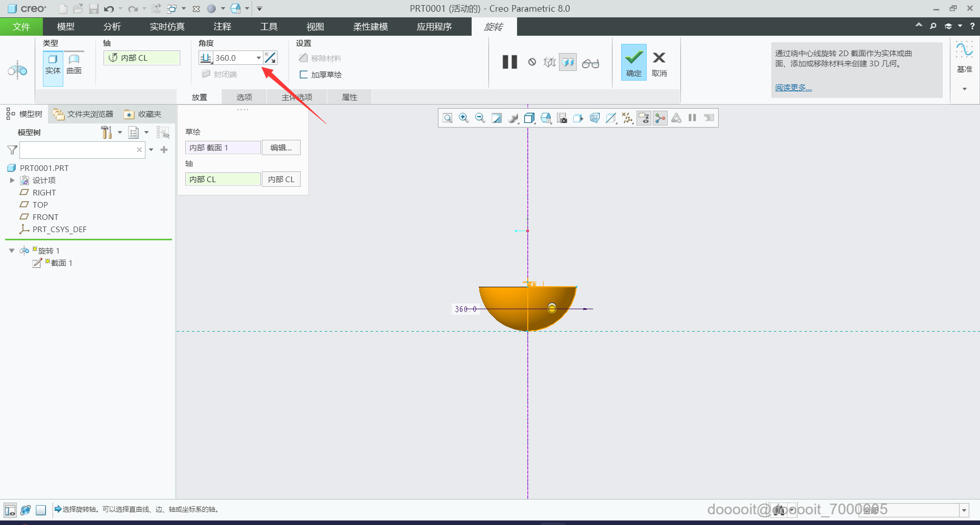Click the new file icon
This screenshot has width=980, height=525.
coord(63,9)
